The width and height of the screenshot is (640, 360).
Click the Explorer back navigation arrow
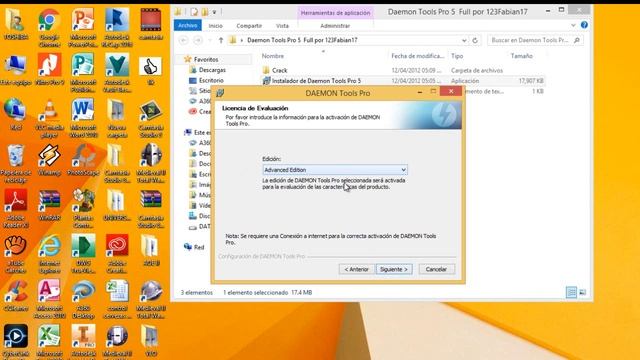click(184, 40)
